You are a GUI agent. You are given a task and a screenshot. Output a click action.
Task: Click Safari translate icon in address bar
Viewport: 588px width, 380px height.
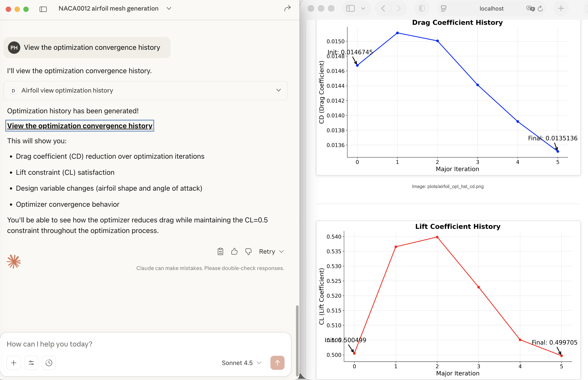tap(530, 9)
